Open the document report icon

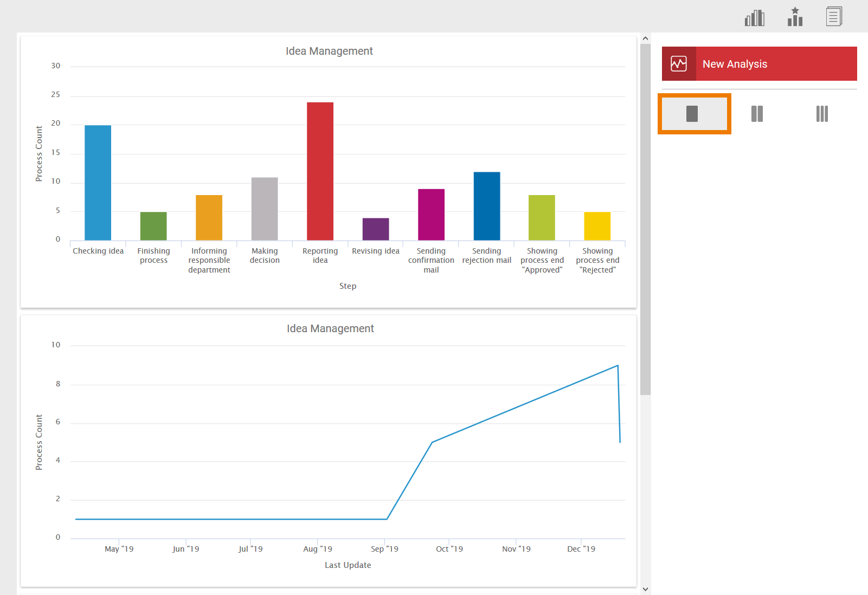pos(834,17)
